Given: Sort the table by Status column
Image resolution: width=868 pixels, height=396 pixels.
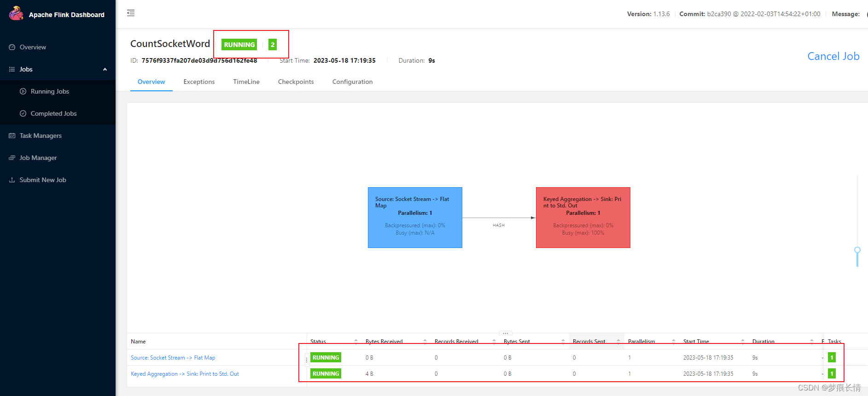Looking at the screenshot, I should coord(356,341).
